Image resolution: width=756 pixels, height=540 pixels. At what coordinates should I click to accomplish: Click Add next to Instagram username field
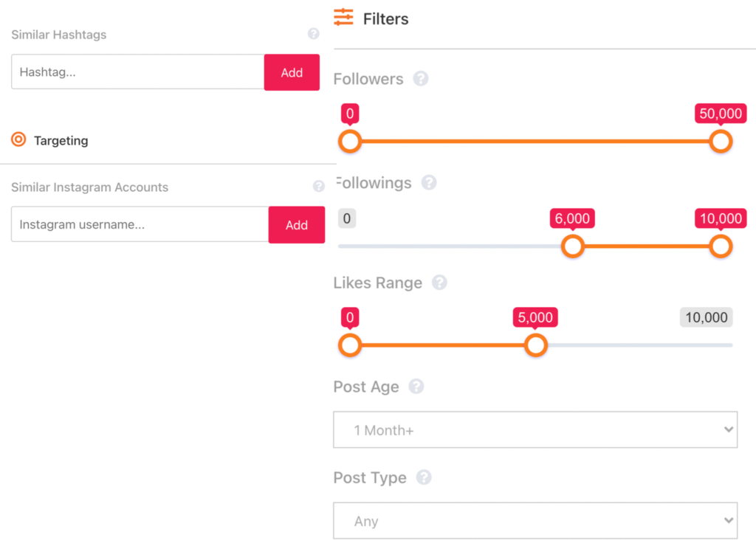tap(297, 225)
